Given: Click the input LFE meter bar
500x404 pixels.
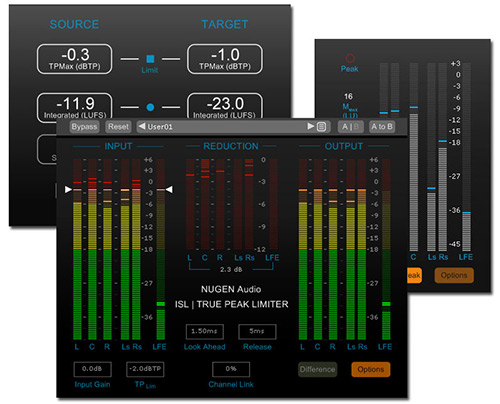Looking at the screenshot, I should click(161, 249).
